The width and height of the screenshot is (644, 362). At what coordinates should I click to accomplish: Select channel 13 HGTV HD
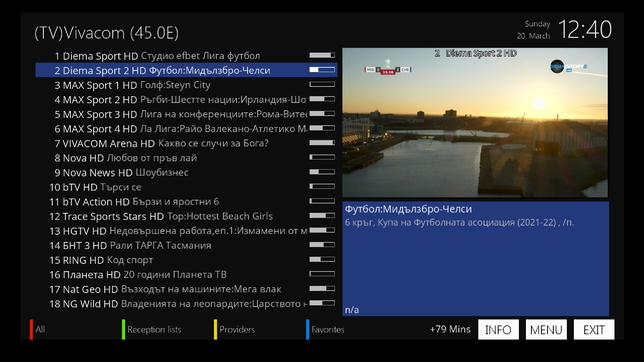[x=186, y=231]
